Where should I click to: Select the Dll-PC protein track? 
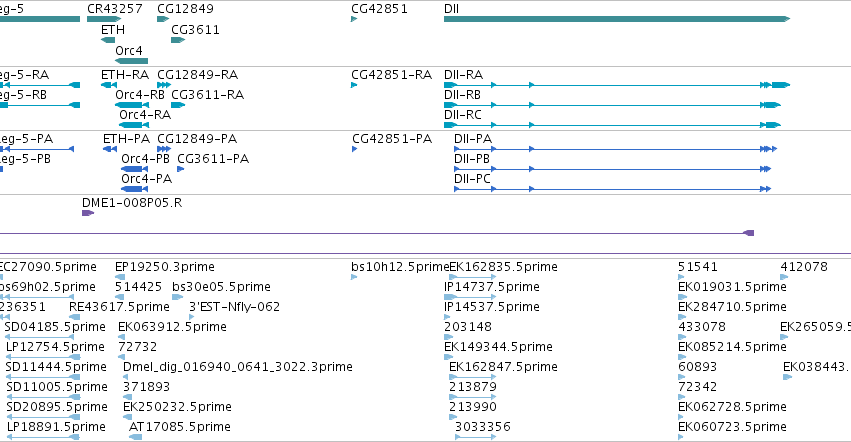612,189
